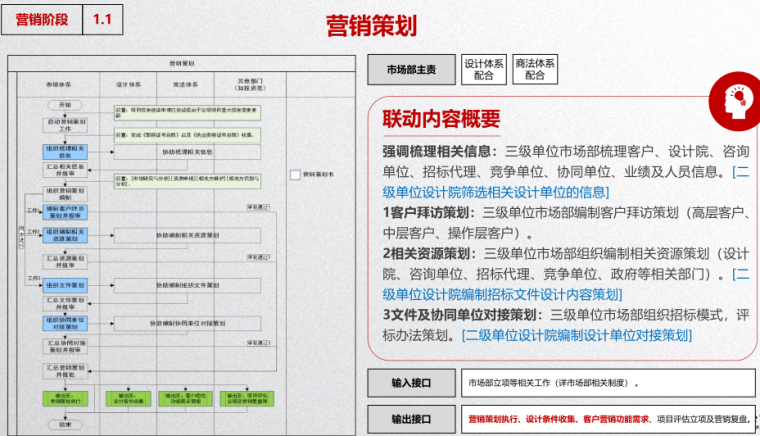The height and width of the screenshot is (436, 760).
Task: Click the 输入接口 label button
Action: tap(410, 383)
